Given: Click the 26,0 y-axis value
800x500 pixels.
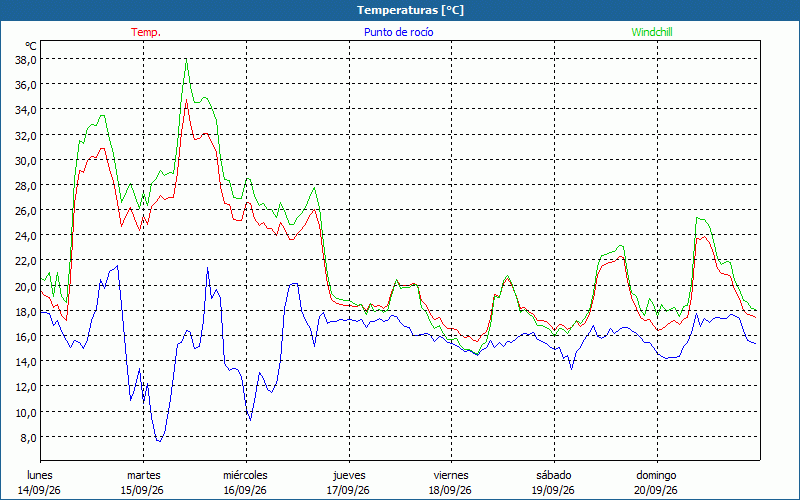Looking at the screenshot, I should pyautogui.click(x=26, y=211).
